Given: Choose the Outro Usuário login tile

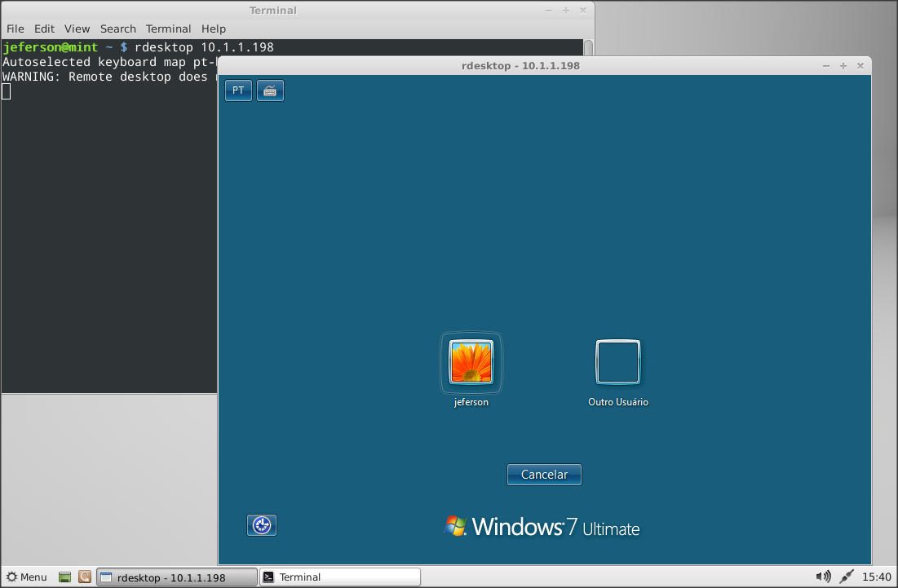Looking at the screenshot, I should (x=617, y=362).
